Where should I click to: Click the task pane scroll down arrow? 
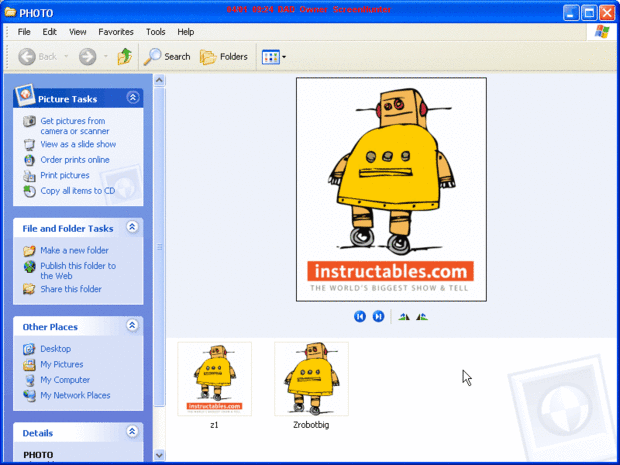click(x=159, y=455)
